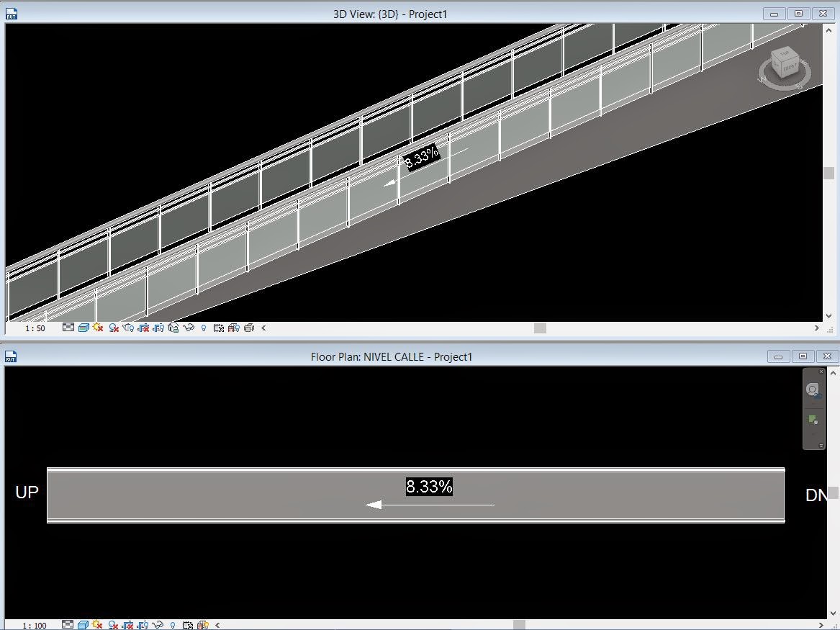Click the Displays Rendering Dialog icon in 3D view

coord(128,328)
